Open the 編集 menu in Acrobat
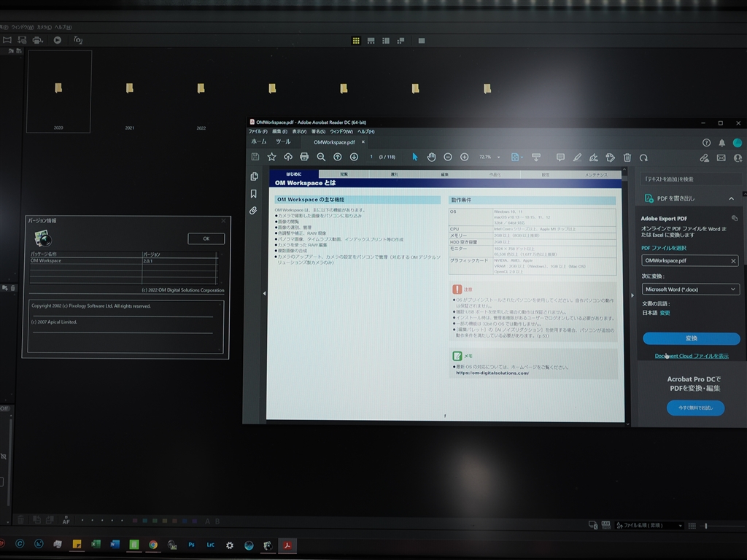Image resolution: width=747 pixels, height=560 pixels. 279,131
